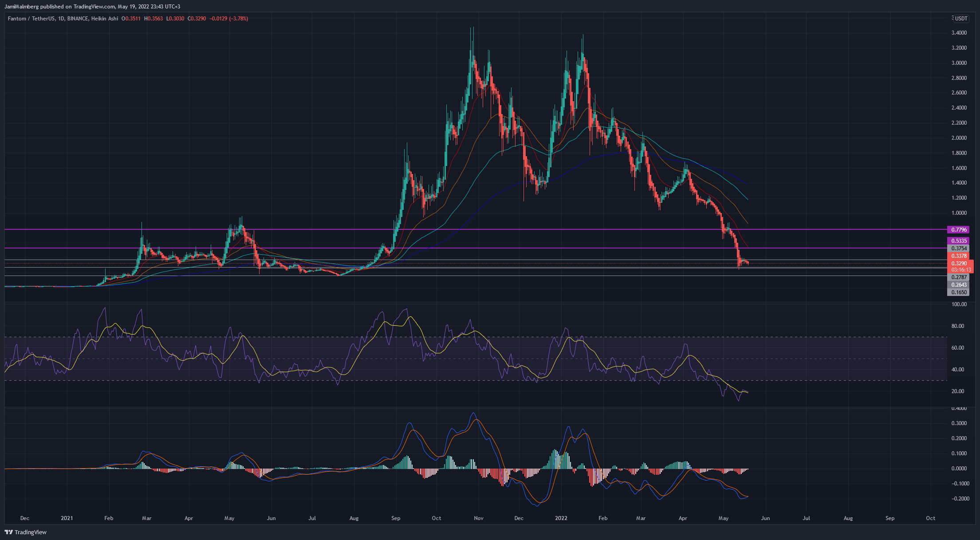Click the 2.6000 price axis label
980x540 pixels.
coord(959,93)
